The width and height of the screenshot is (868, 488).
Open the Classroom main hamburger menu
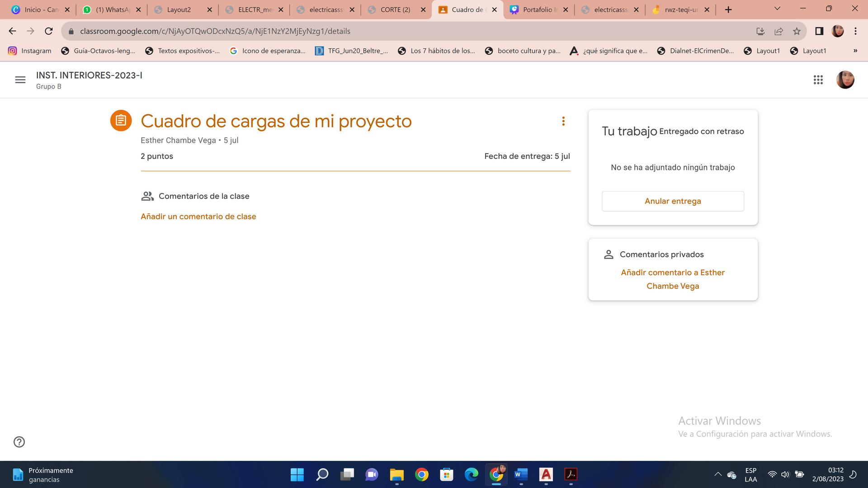[20, 80]
